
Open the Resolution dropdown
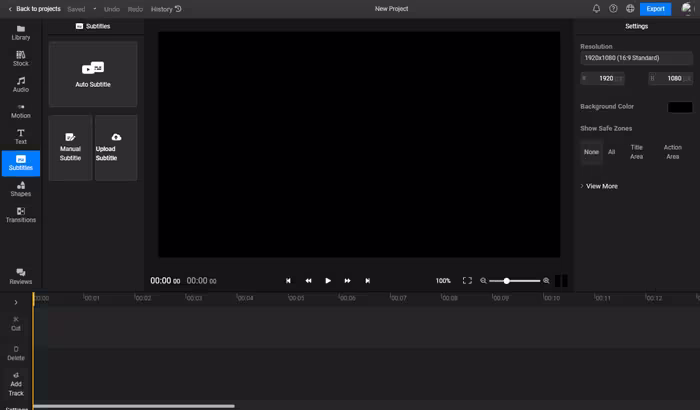coord(637,58)
